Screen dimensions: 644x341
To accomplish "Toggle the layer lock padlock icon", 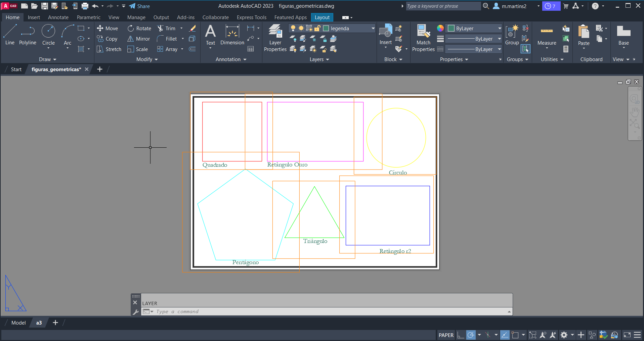I will point(317,29).
